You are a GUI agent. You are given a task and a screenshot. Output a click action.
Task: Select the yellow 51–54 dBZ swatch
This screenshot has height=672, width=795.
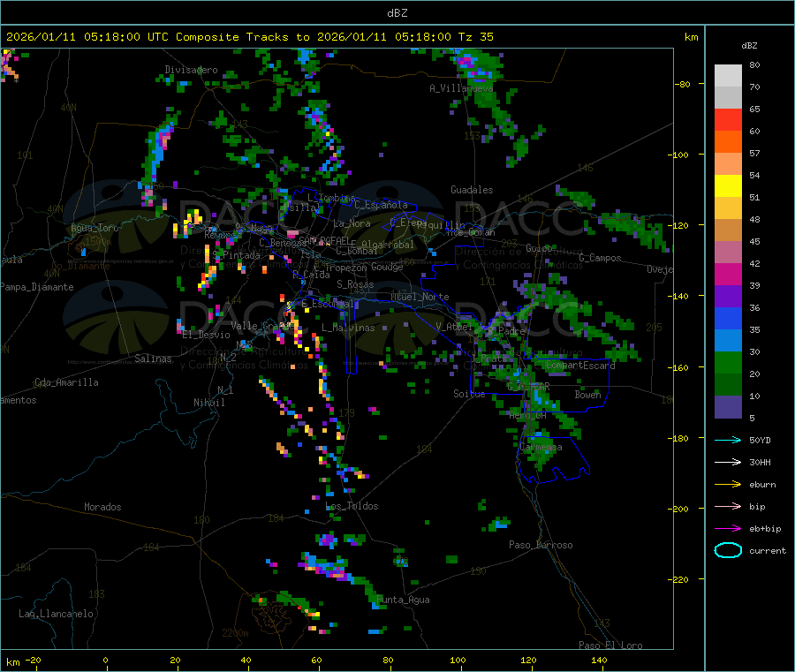click(728, 186)
